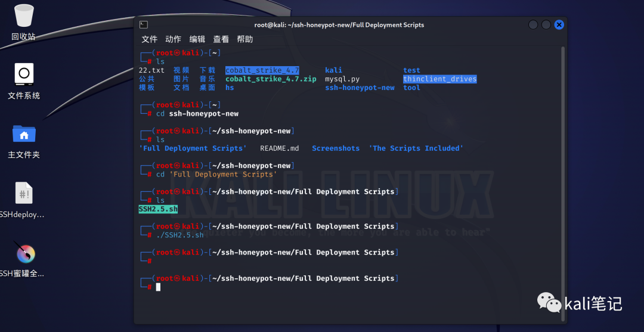This screenshot has height=332, width=644.
Task: Click the 图片 directory name
Action: (181, 79)
